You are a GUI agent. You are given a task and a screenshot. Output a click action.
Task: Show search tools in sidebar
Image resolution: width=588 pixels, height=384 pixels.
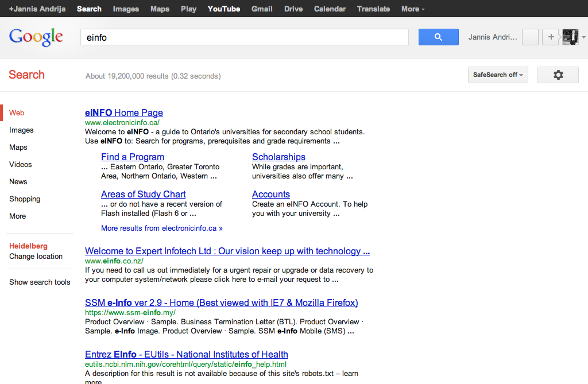40,282
